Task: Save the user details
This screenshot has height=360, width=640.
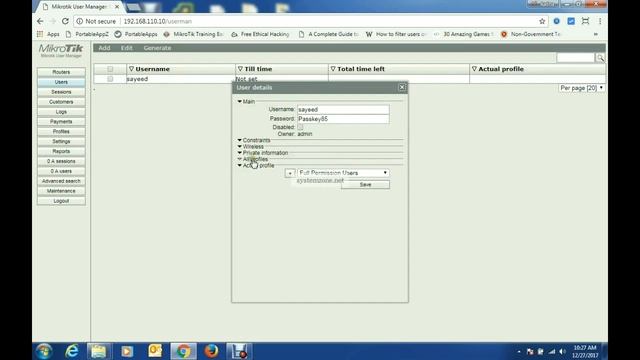Action: [365, 184]
